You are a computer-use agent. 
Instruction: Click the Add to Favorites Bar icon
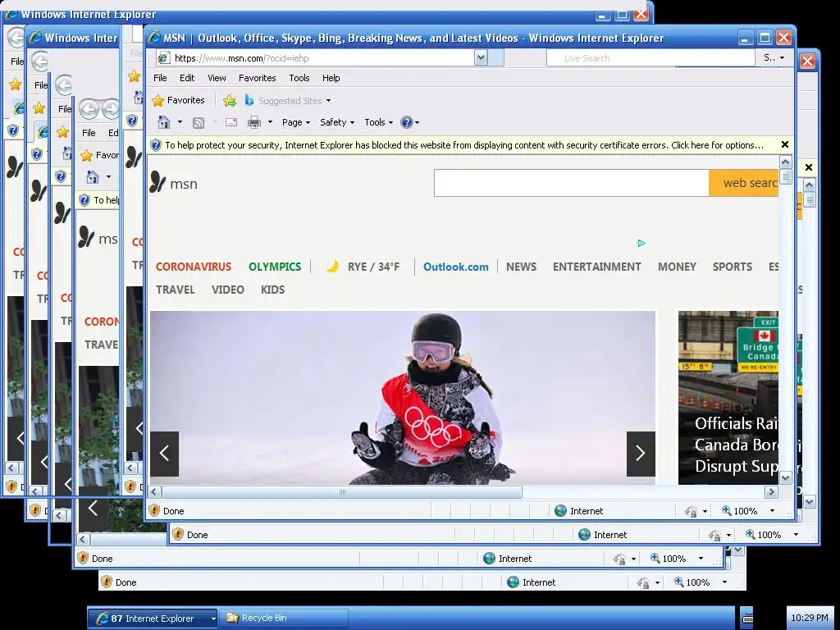point(230,100)
